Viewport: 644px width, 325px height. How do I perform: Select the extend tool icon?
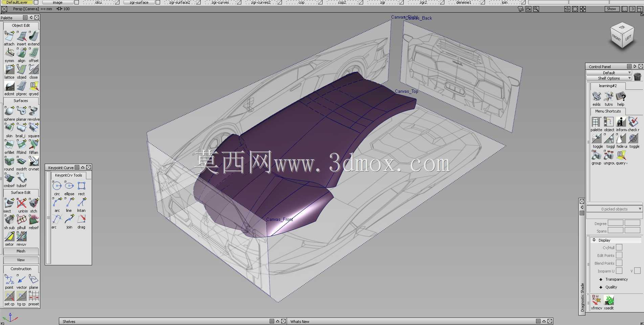coord(34,37)
